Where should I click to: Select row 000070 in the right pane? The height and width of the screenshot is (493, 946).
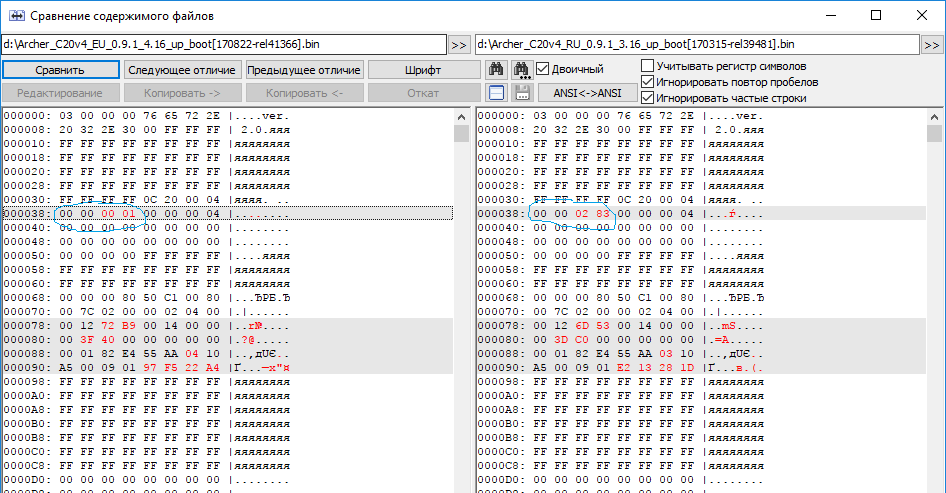tap(701, 312)
